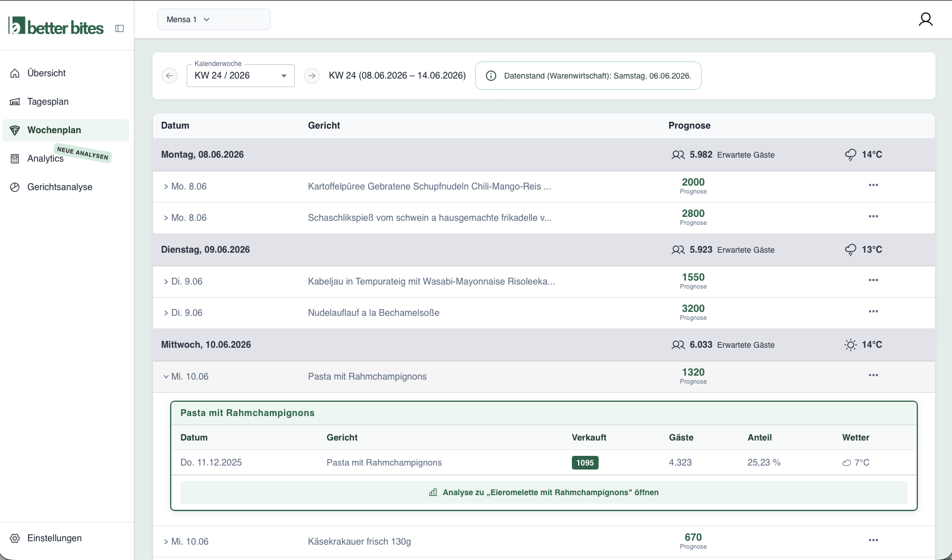Click the 1095 Verkauft badge
The width and height of the screenshot is (952, 560).
point(585,463)
